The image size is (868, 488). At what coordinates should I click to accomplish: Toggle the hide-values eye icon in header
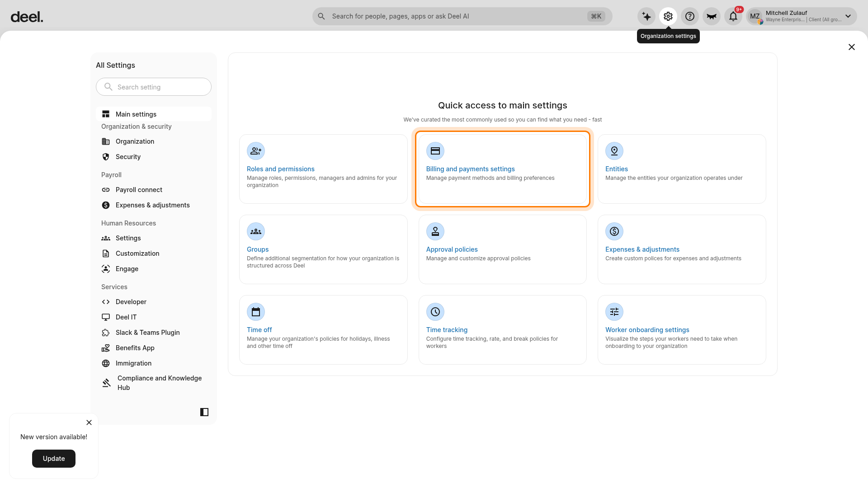(x=712, y=17)
